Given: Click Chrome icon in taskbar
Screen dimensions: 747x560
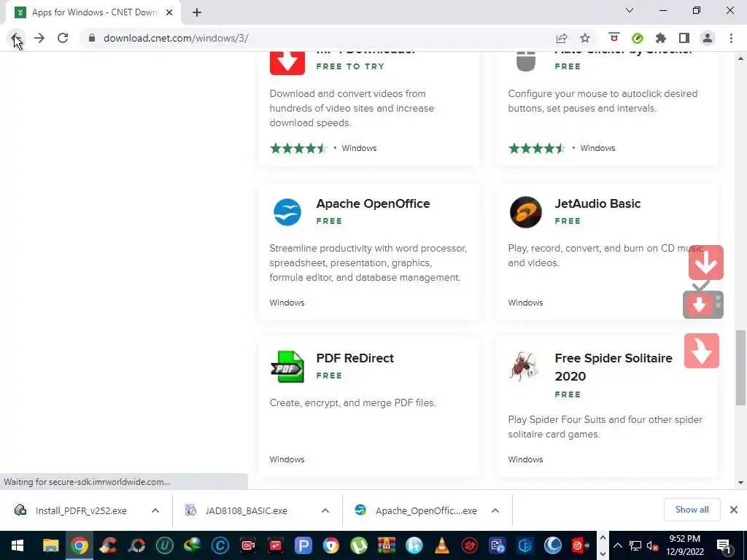Looking at the screenshot, I should coord(80,545).
